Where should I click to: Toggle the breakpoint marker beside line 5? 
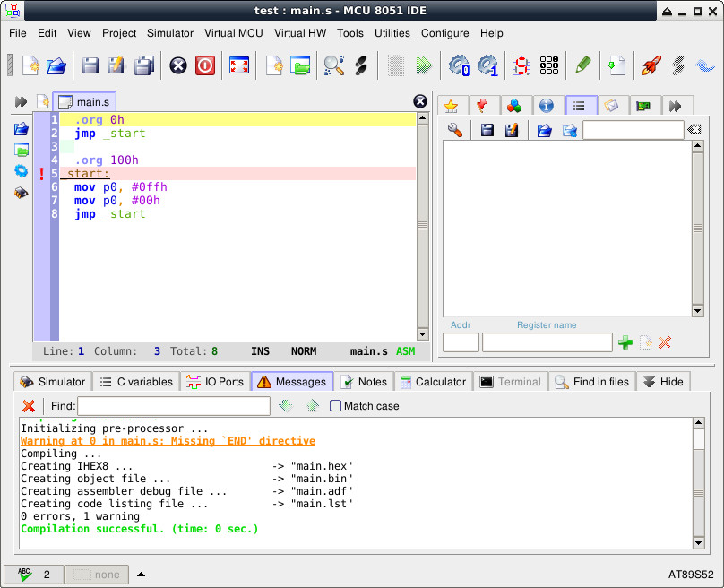point(41,174)
